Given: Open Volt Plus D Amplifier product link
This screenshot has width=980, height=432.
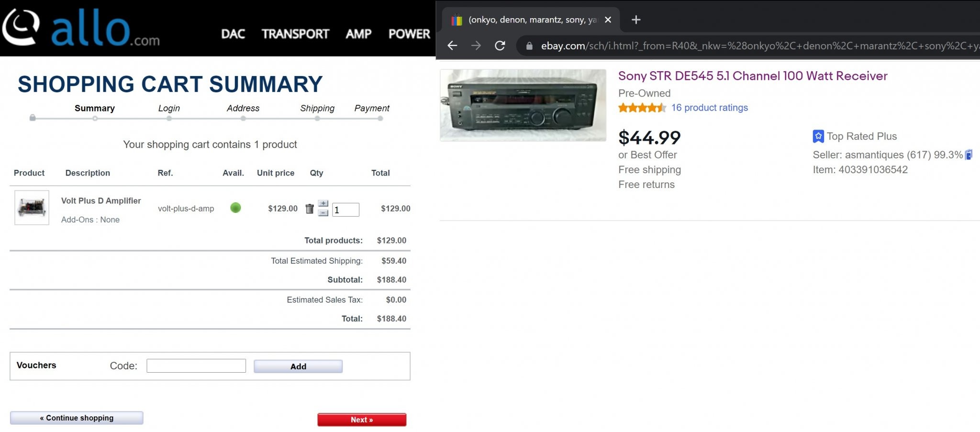Looking at the screenshot, I should coord(101,201).
